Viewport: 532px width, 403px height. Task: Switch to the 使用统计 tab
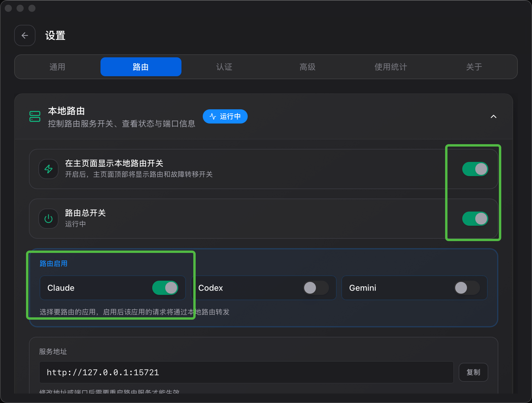pyautogui.click(x=391, y=67)
